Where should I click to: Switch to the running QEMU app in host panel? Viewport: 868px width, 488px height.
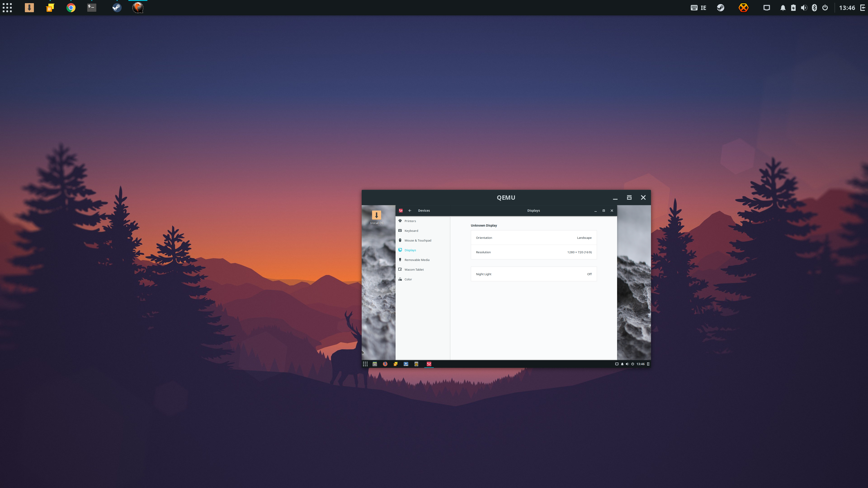[137, 8]
